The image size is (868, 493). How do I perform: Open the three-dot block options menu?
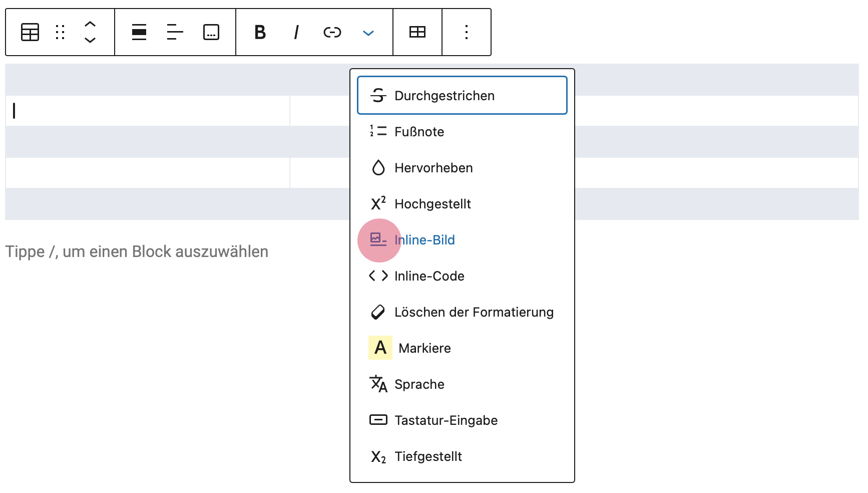click(x=467, y=33)
